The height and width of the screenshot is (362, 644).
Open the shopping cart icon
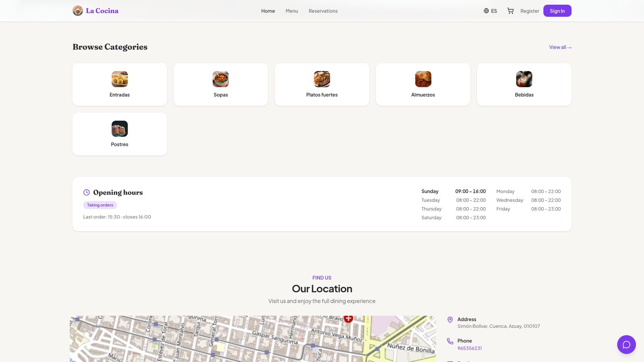[510, 11]
